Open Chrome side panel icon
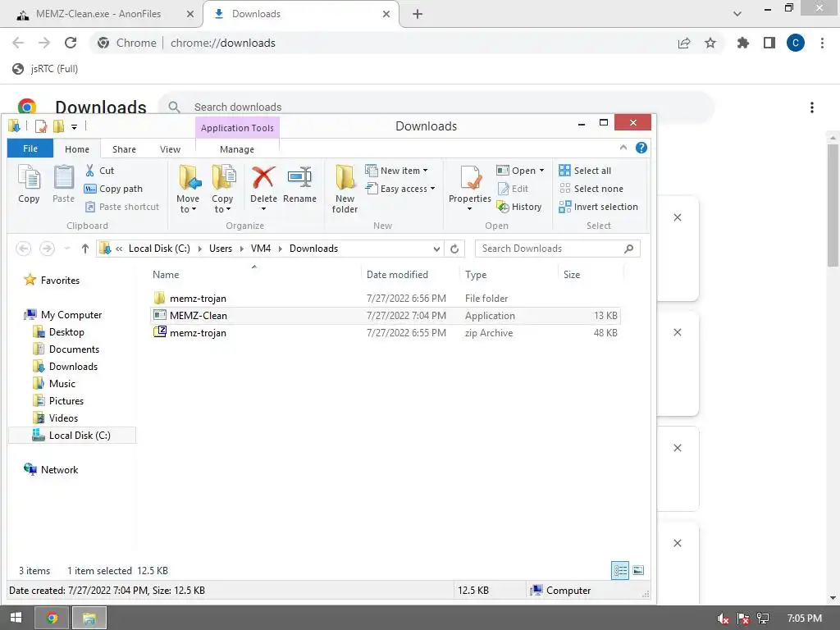 [x=769, y=43]
